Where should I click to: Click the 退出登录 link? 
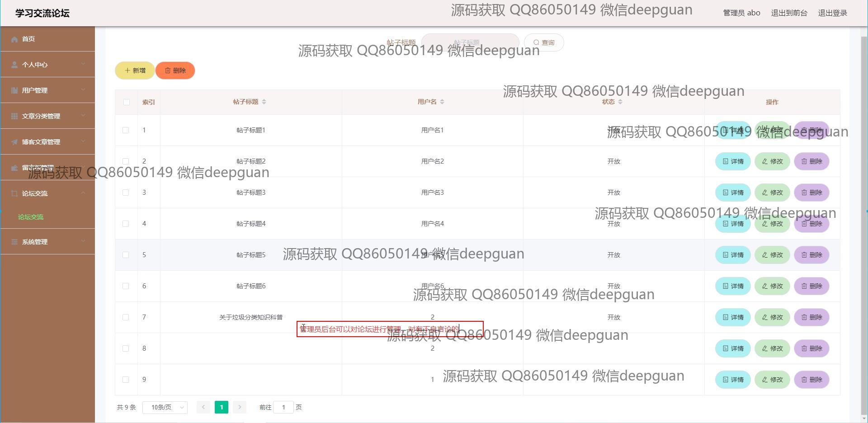click(x=832, y=13)
